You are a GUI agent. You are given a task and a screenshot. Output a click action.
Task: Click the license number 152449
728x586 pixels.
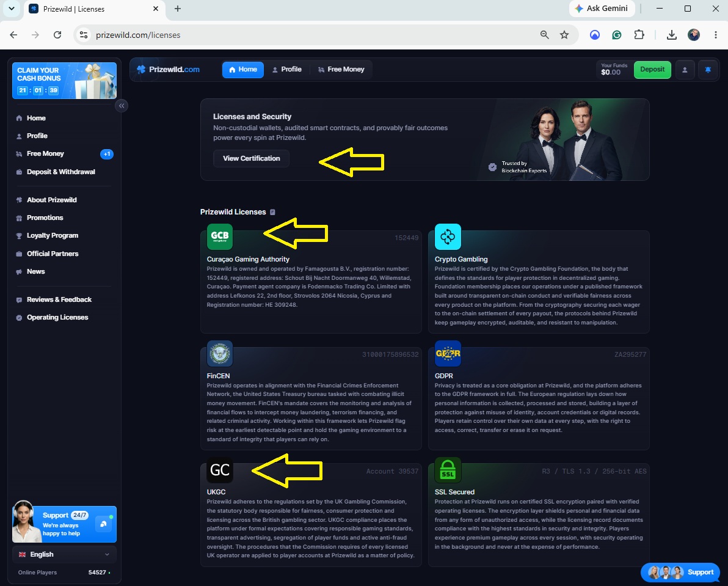[406, 238]
